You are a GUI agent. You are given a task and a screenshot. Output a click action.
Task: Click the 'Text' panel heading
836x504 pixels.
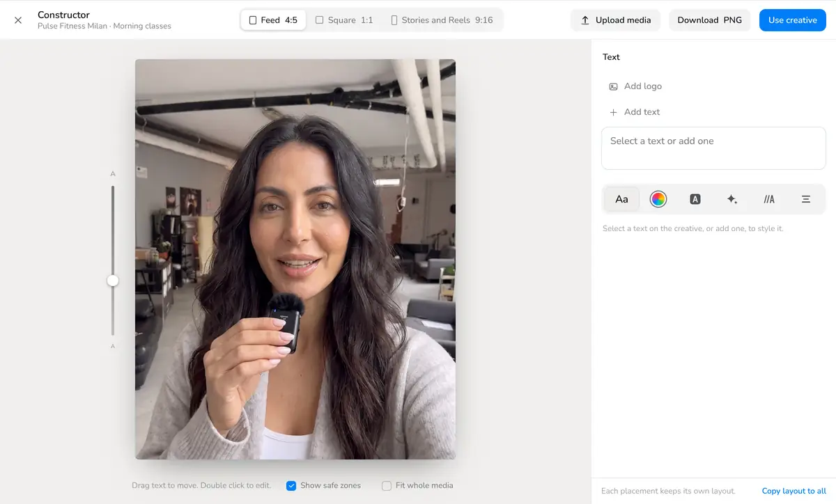tap(611, 57)
